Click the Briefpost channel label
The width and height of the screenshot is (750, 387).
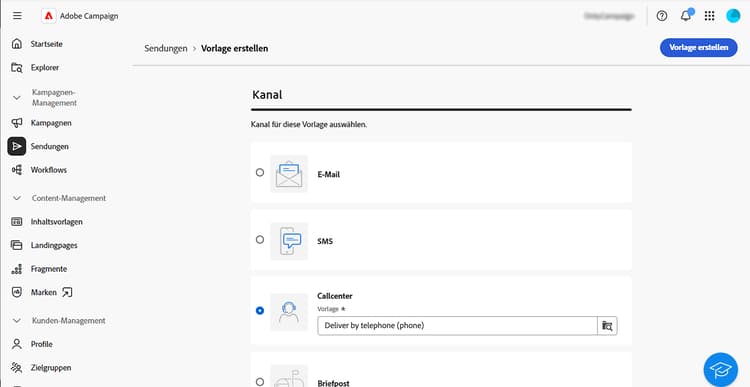tap(333, 383)
